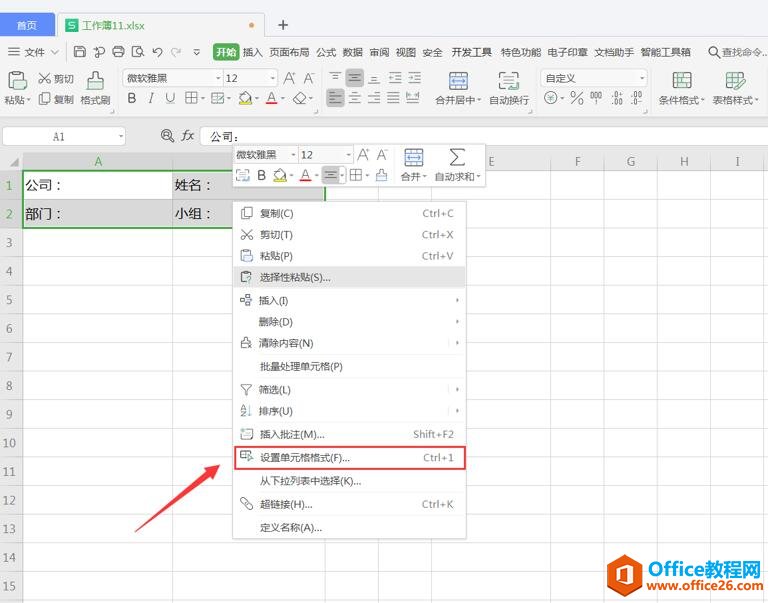Decrease font size in ribbon

309,78
